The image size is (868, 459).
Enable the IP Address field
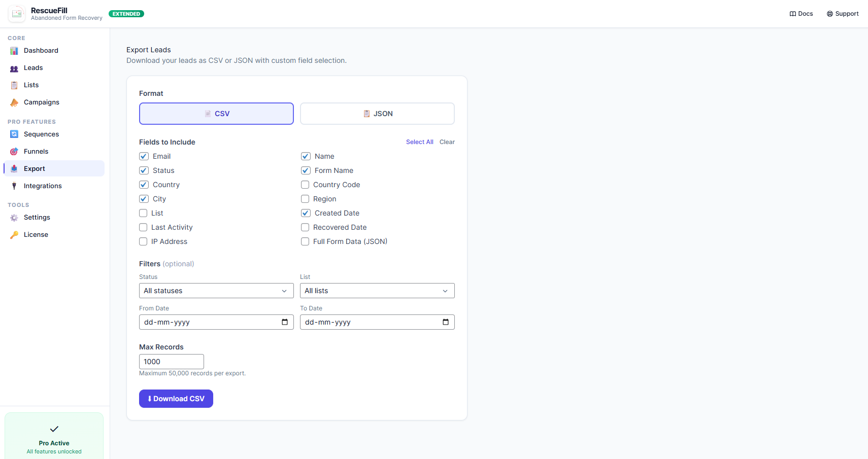tap(143, 241)
